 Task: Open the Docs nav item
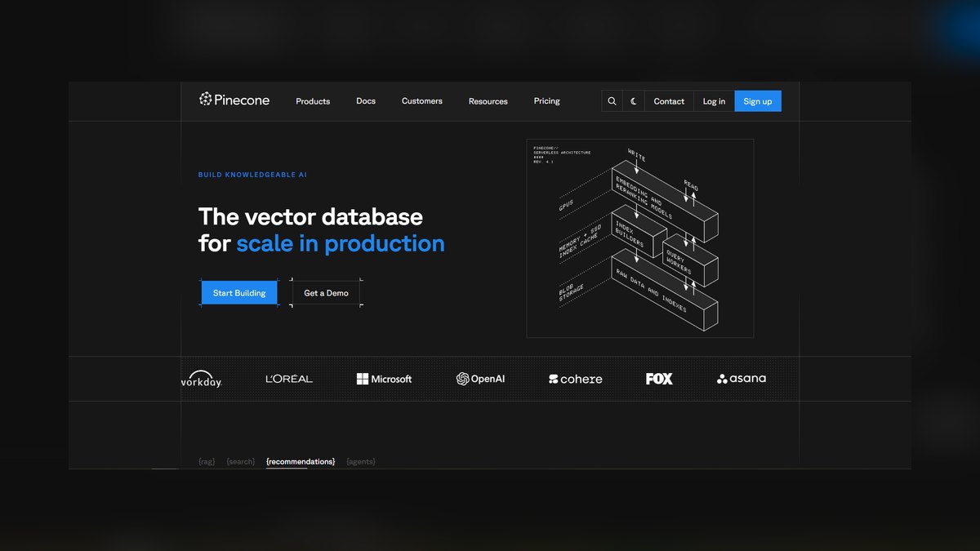coord(366,101)
